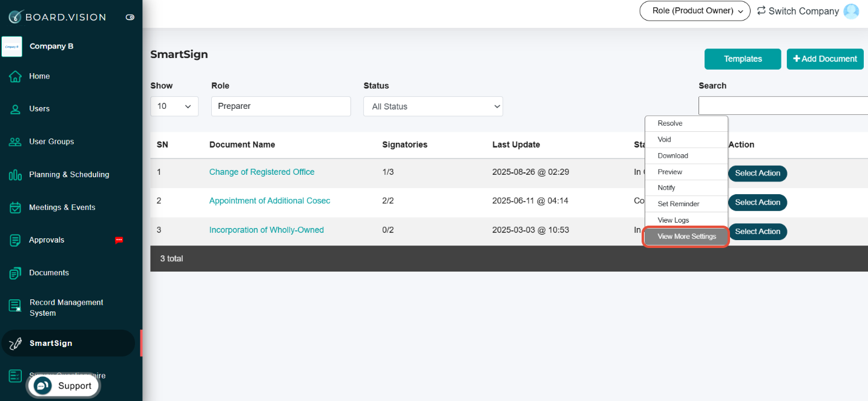Select Action for Incorporation of Wholly-Owned
868x401 pixels.
[757, 232]
